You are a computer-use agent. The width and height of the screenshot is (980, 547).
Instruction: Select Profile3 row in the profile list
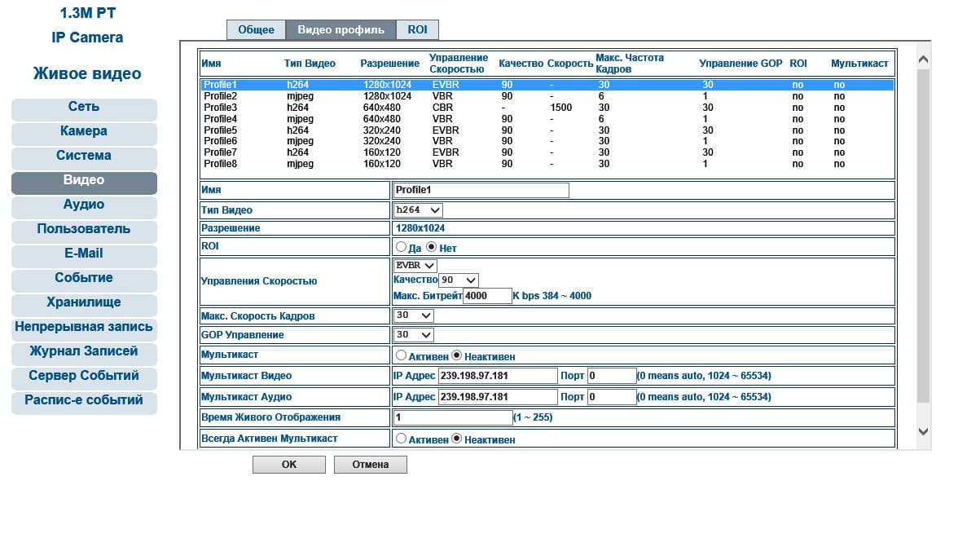[547, 108]
